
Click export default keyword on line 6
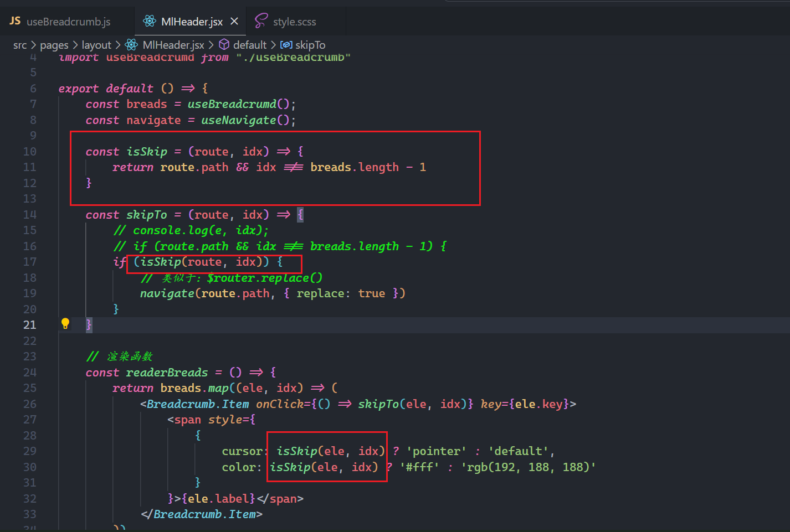pos(106,89)
